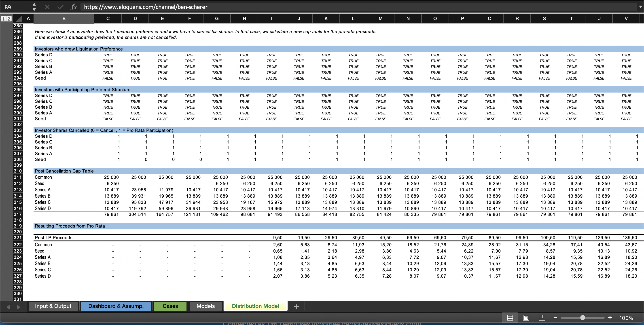The width and height of the screenshot is (644, 325).
Task: Click the 2,07 Series D proceeds cell
Action: click(278, 276)
